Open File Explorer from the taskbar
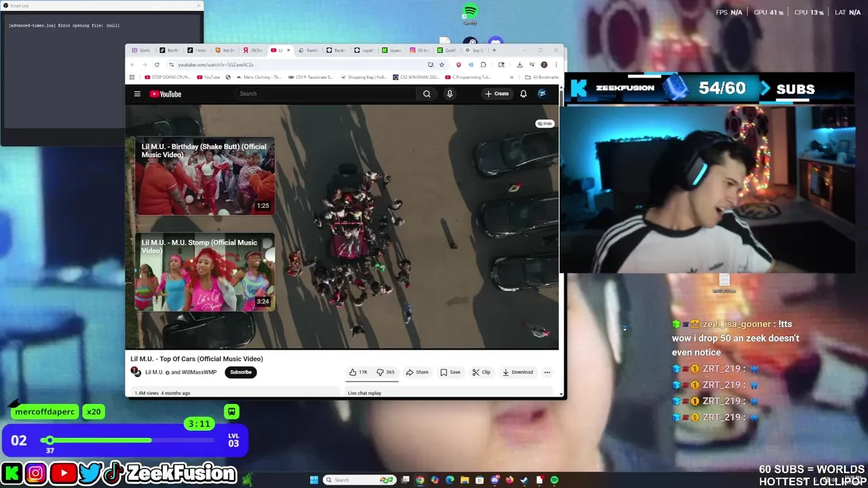868x488 pixels. coord(465,480)
